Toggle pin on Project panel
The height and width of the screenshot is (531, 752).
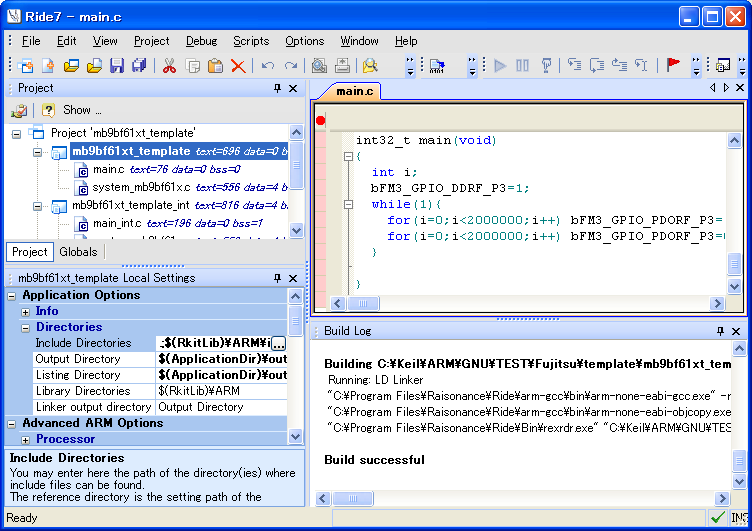[277, 88]
